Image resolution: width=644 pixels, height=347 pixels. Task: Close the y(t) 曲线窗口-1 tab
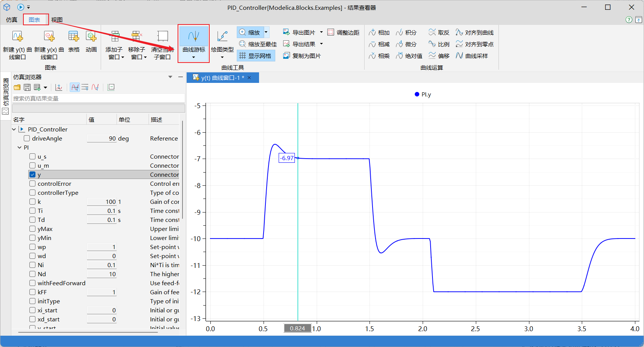(249, 78)
